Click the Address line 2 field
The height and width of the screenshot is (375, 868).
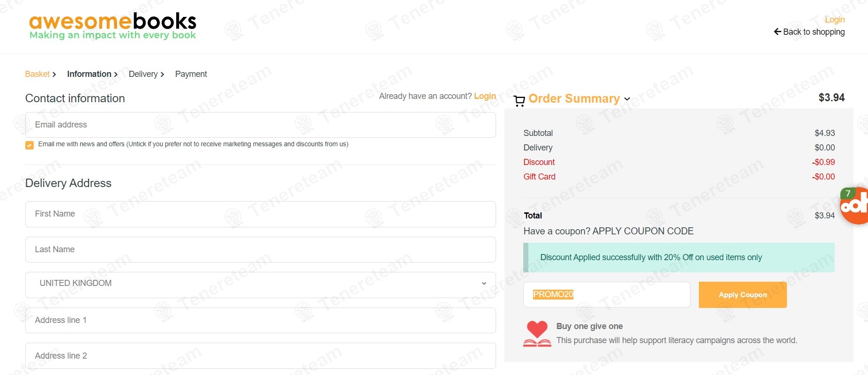(x=260, y=356)
